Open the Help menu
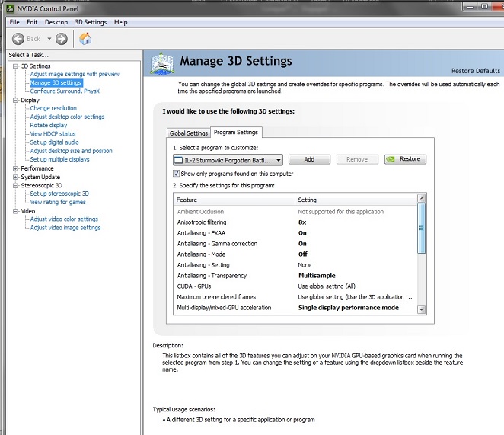Viewport: 504px width, 435px height. tap(120, 22)
